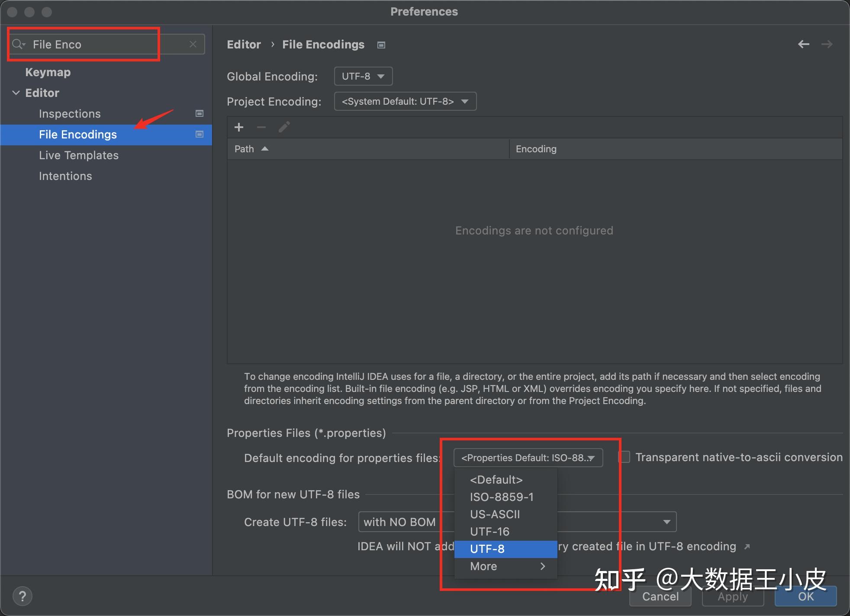
Task: Open the Project Encoding dropdown
Action: pyautogui.click(x=405, y=101)
